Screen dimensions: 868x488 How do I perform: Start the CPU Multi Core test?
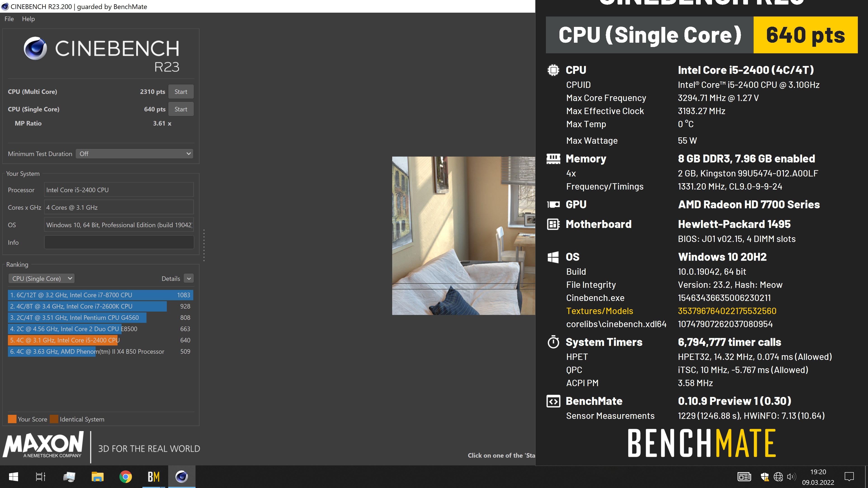click(181, 91)
